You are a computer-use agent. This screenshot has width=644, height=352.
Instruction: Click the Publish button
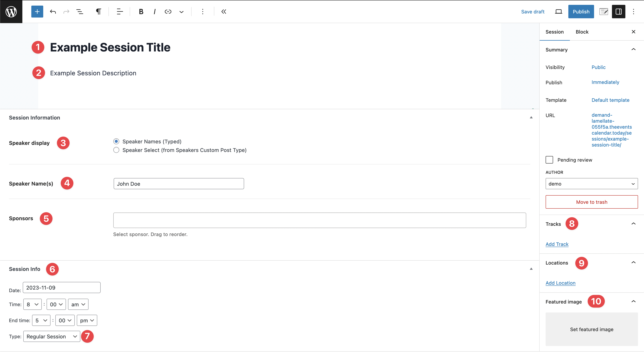(x=581, y=12)
